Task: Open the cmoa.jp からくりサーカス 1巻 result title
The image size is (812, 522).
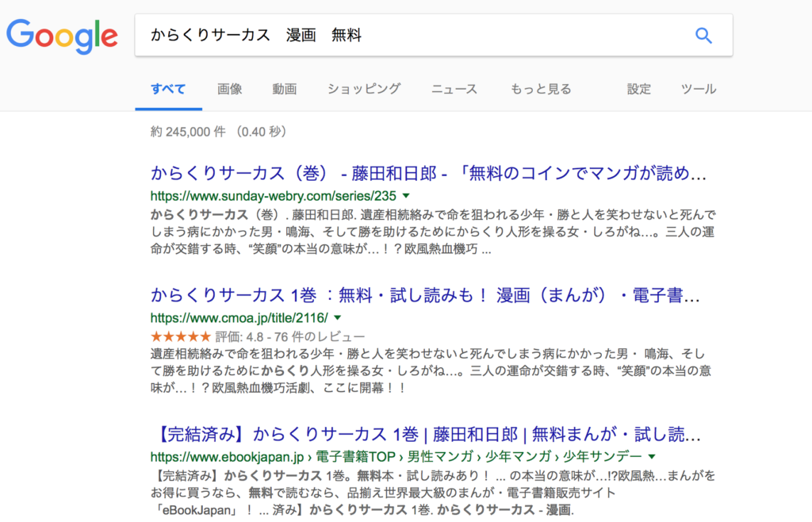Action: (x=425, y=295)
